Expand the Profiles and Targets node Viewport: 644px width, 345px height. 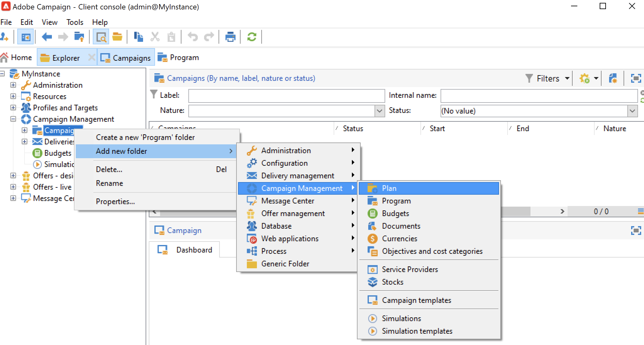click(13, 108)
